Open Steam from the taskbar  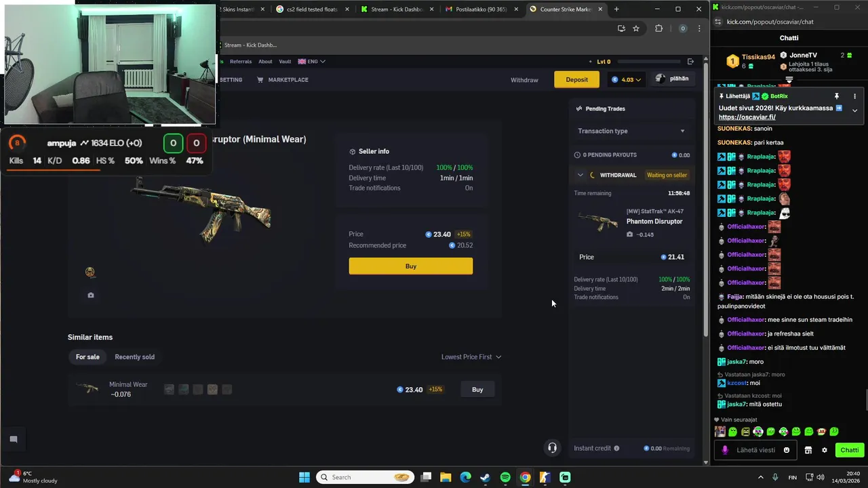click(x=486, y=477)
